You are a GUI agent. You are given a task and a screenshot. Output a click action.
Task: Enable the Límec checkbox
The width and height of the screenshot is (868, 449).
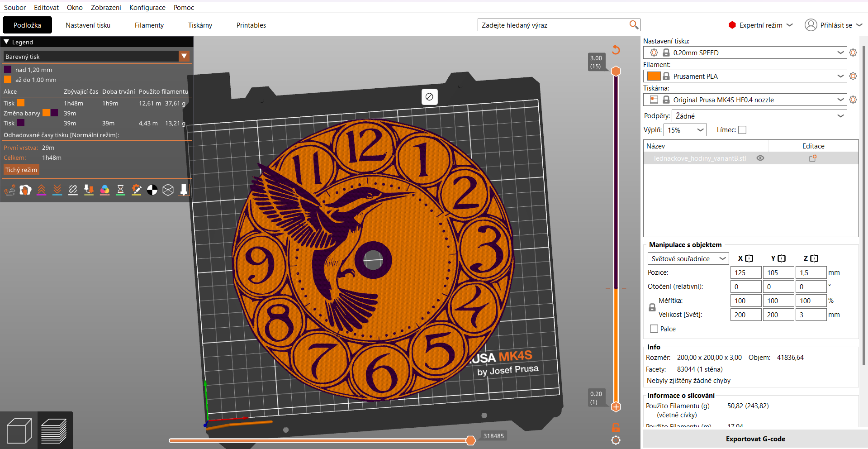point(742,130)
